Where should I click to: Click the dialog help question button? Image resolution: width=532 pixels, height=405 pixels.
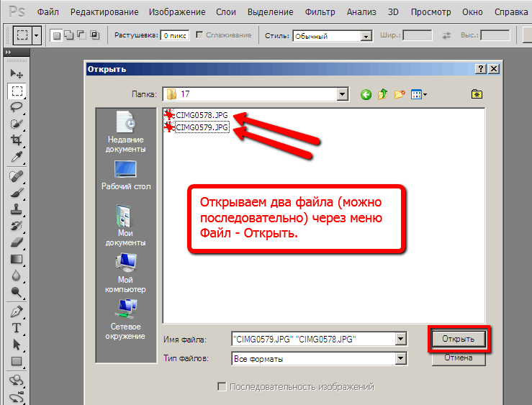coord(480,69)
